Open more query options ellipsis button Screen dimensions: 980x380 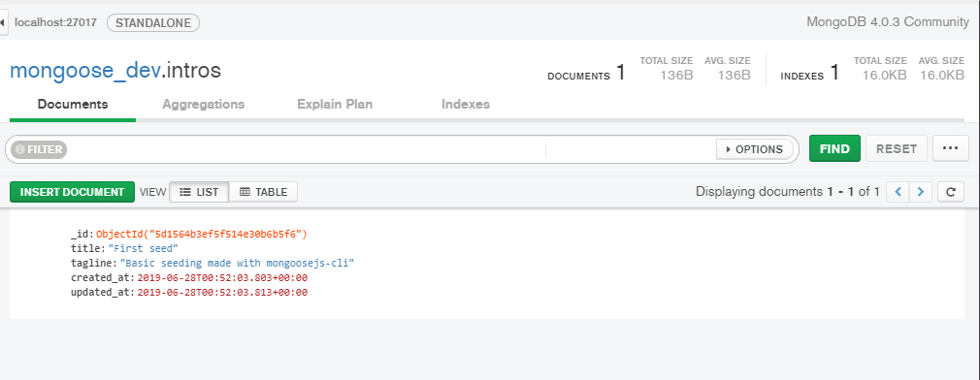[951, 148]
